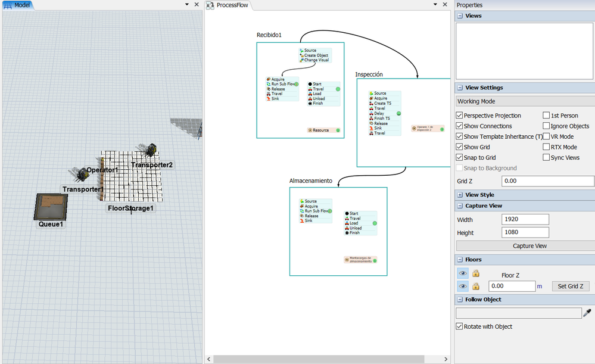Click the Capture View Width input field
595x364 pixels.
coord(525,219)
